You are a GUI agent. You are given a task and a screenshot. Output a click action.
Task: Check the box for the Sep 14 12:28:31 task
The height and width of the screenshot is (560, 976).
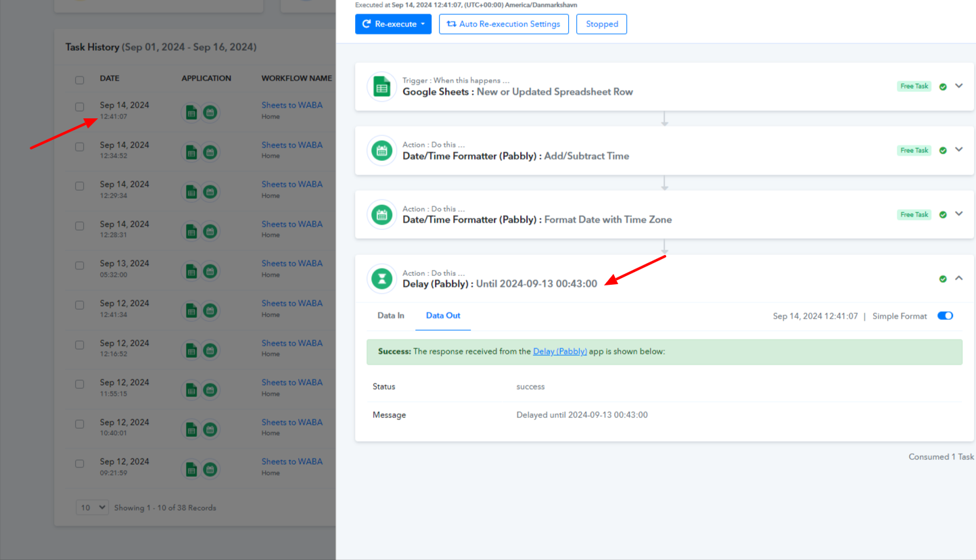point(80,226)
